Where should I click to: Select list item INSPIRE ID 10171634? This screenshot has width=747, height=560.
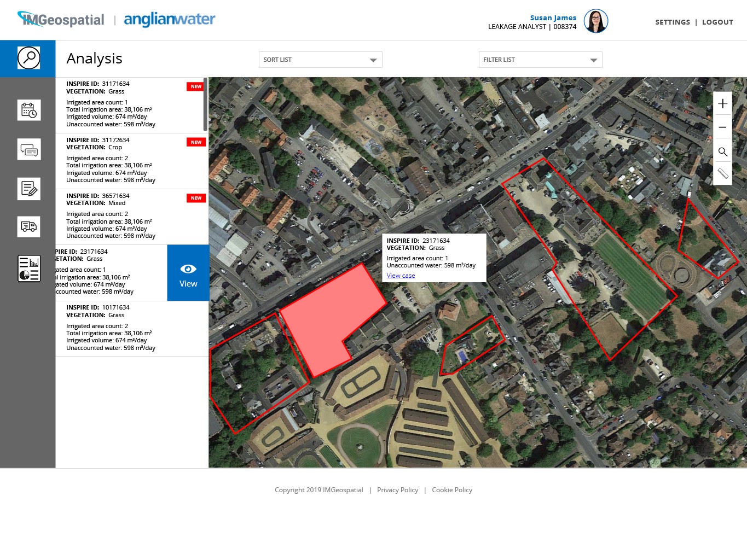tap(131, 329)
